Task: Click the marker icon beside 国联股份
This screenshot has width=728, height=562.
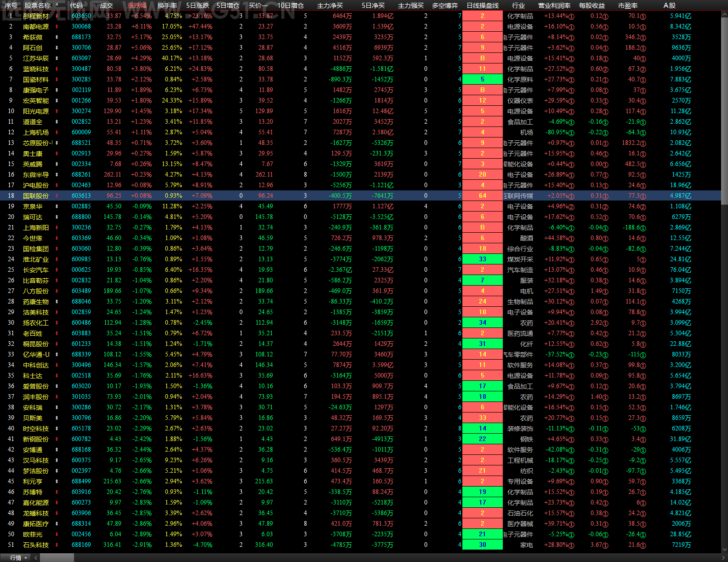Action: pos(57,196)
